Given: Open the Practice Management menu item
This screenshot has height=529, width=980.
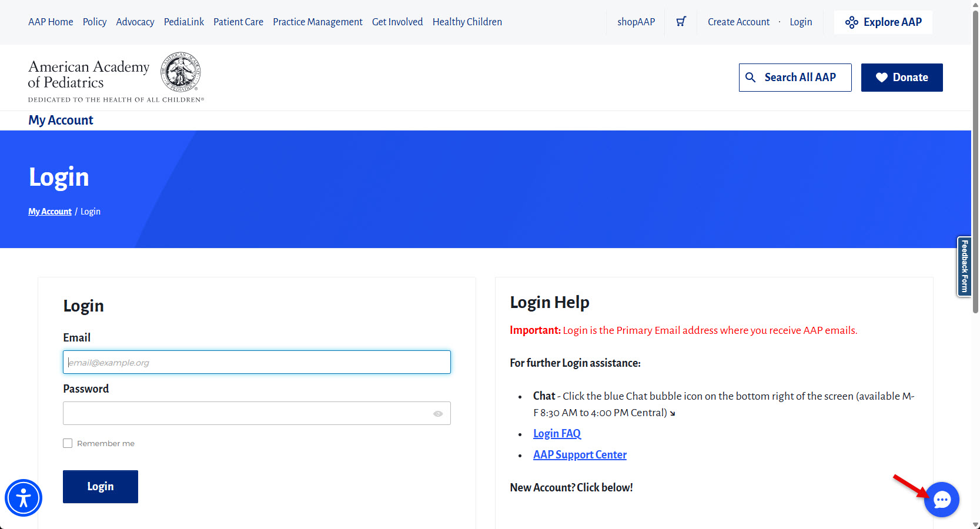Looking at the screenshot, I should pos(317,22).
